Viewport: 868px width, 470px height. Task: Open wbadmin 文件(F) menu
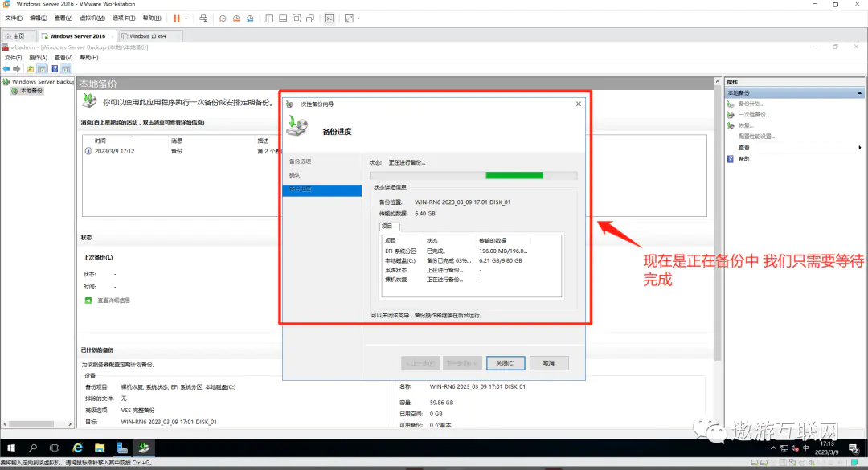(14, 58)
